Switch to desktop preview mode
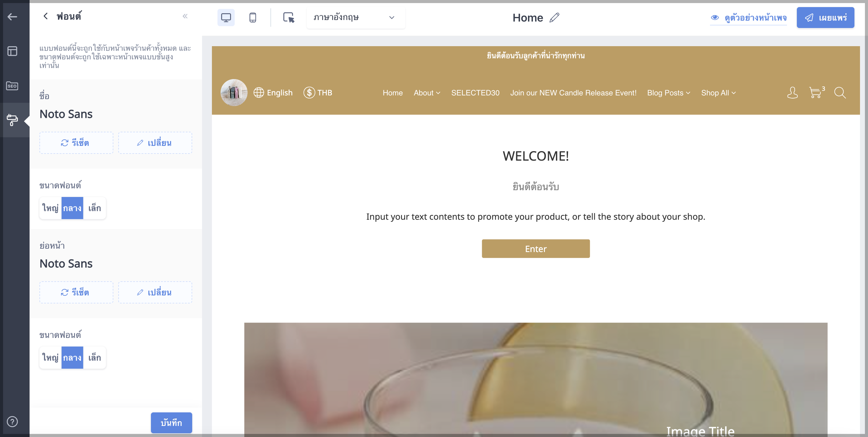Image resolution: width=868 pixels, height=437 pixels. pos(226,18)
